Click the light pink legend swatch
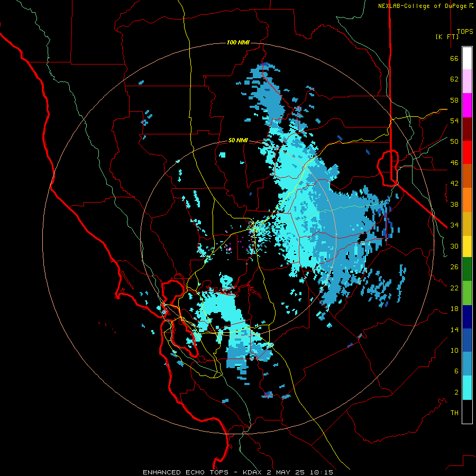The height and width of the screenshot is (476, 476). click(x=467, y=81)
